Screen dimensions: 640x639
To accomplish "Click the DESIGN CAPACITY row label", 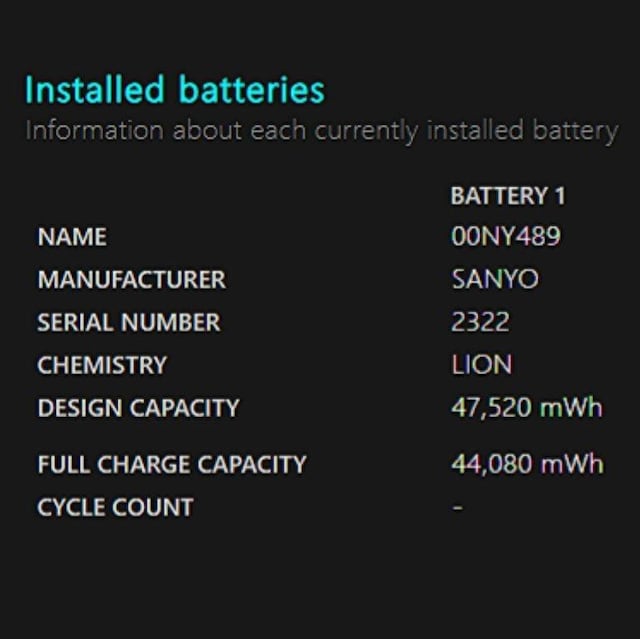I will point(138,408).
